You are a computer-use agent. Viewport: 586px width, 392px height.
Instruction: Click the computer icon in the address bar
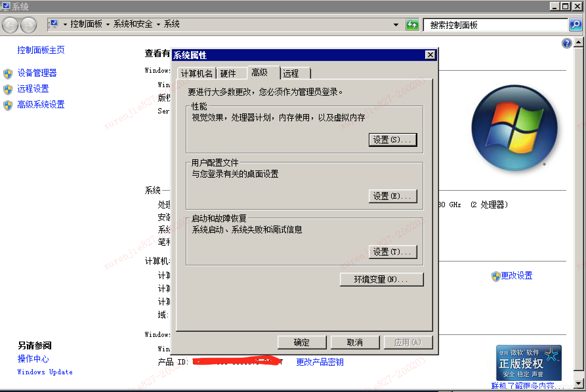point(53,24)
